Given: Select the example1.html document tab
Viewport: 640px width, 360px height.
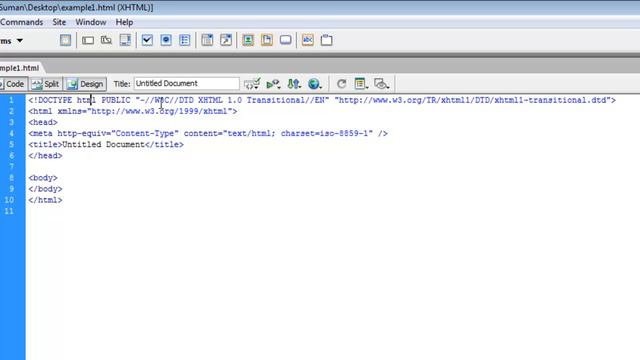Looking at the screenshot, I should click(x=20, y=68).
